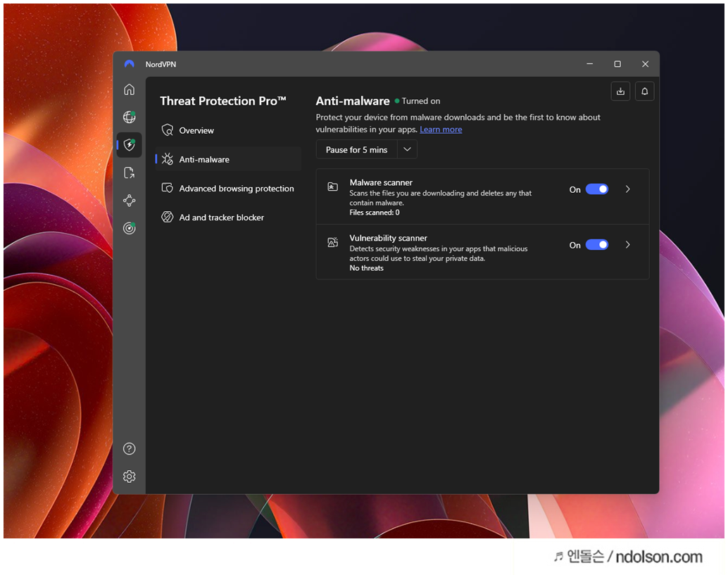
Task: Click the Anti-malware page heading
Action: 353,101
